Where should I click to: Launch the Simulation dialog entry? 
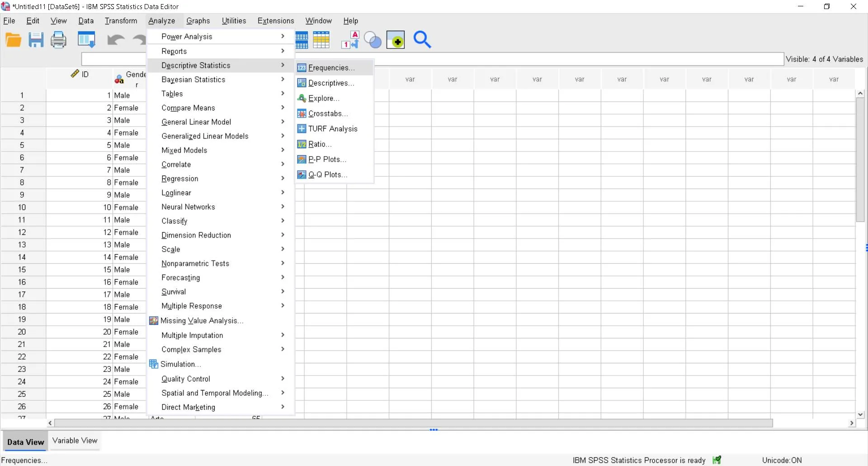tap(180, 364)
